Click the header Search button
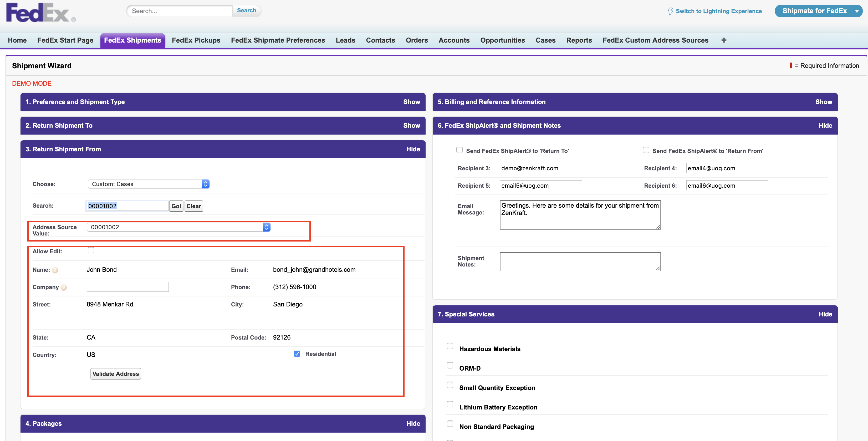This screenshot has width=868, height=441. [x=246, y=11]
